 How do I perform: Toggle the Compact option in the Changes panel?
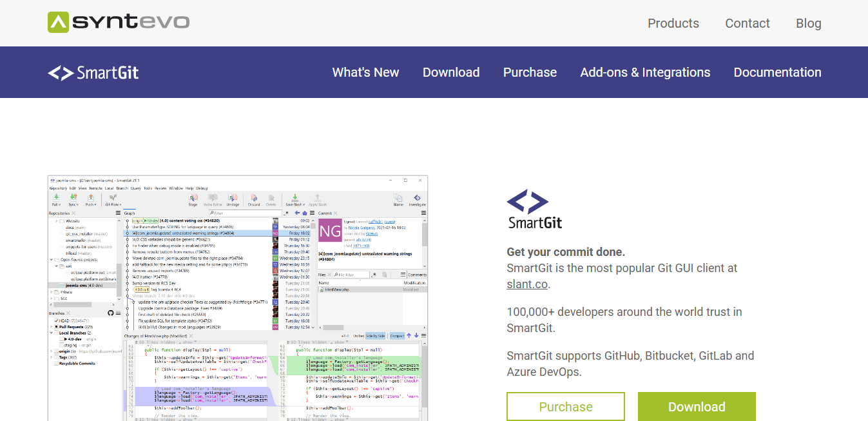click(397, 336)
